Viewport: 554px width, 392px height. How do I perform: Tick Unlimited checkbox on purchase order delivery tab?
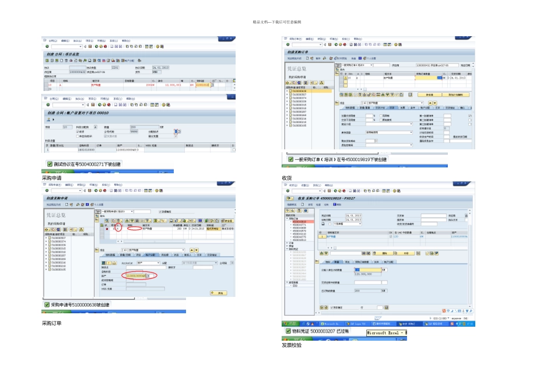[381, 116]
